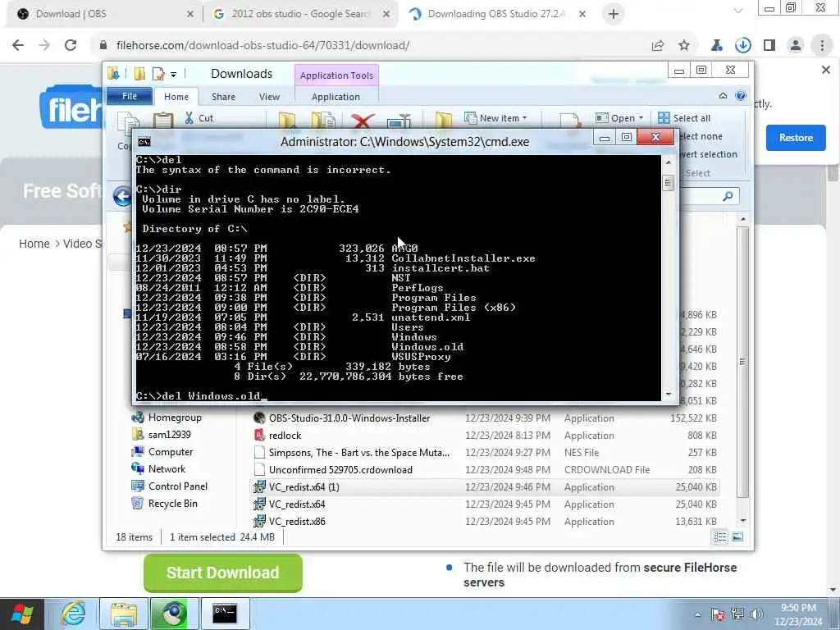This screenshot has height=630, width=840.
Task: Click the share page icon in address bar
Action: coord(658,46)
